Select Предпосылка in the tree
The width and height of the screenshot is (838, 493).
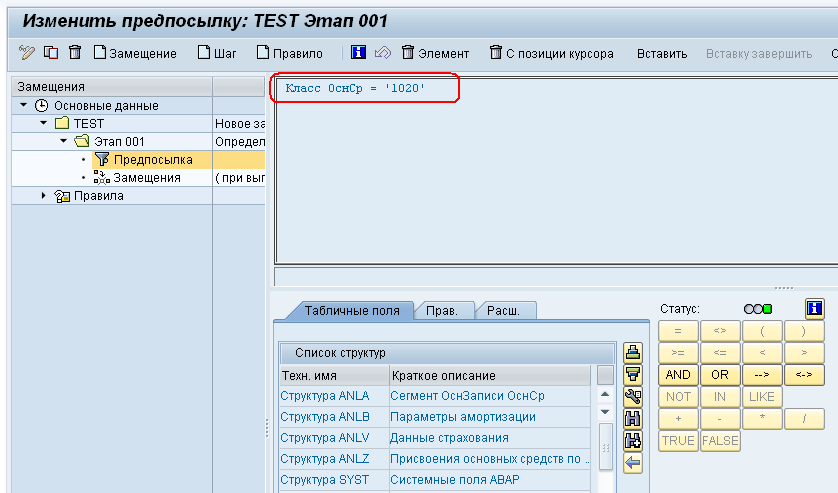(x=153, y=159)
